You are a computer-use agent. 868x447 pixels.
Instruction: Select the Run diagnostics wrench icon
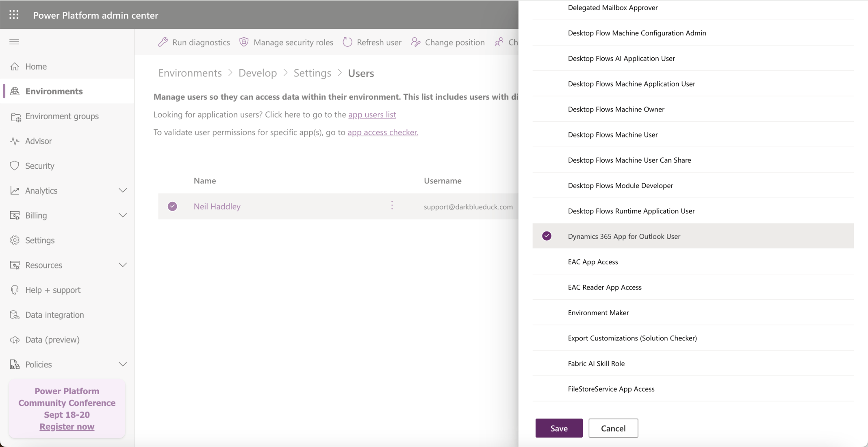pyautogui.click(x=163, y=42)
